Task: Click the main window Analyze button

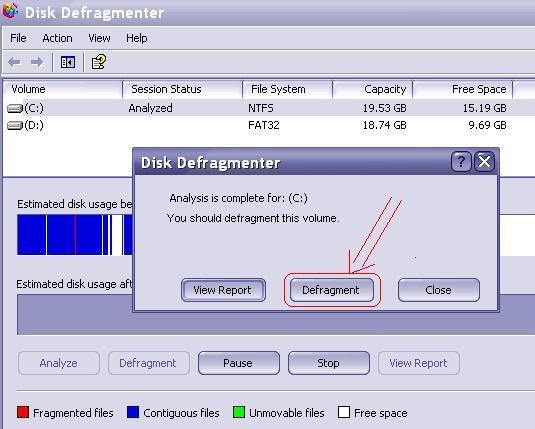Action: 59,363
